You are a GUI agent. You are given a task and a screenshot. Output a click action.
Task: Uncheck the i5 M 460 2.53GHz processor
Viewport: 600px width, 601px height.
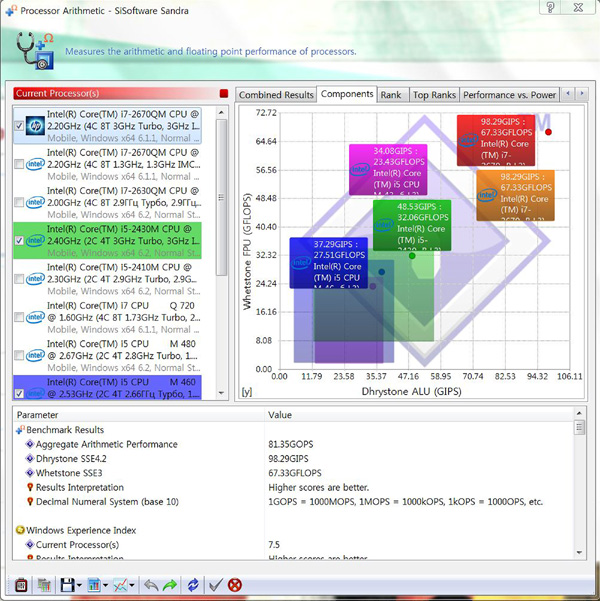19,393
